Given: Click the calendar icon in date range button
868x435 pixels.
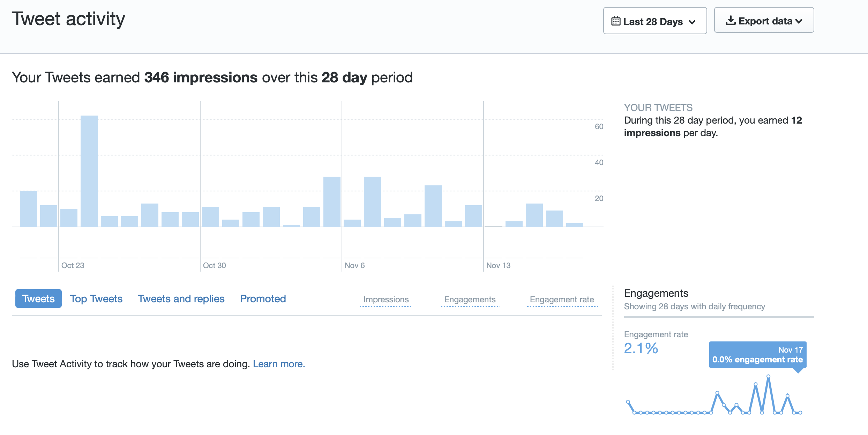Looking at the screenshot, I should pyautogui.click(x=616, y=21).
